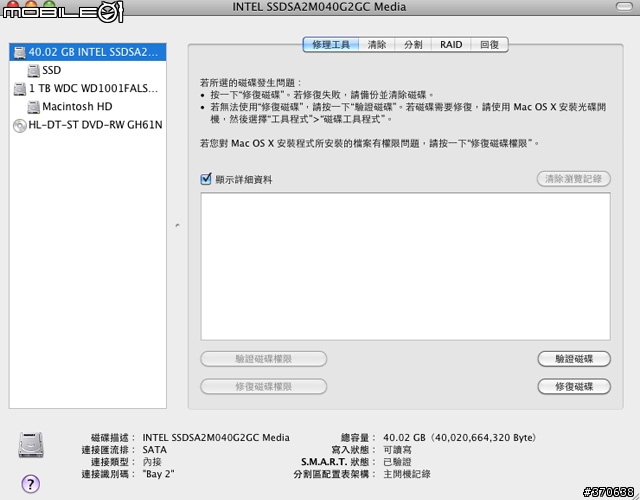Click the 驗證磁碟 button
Viewport: 640px width, 500px height.
[x=574, y=359]
